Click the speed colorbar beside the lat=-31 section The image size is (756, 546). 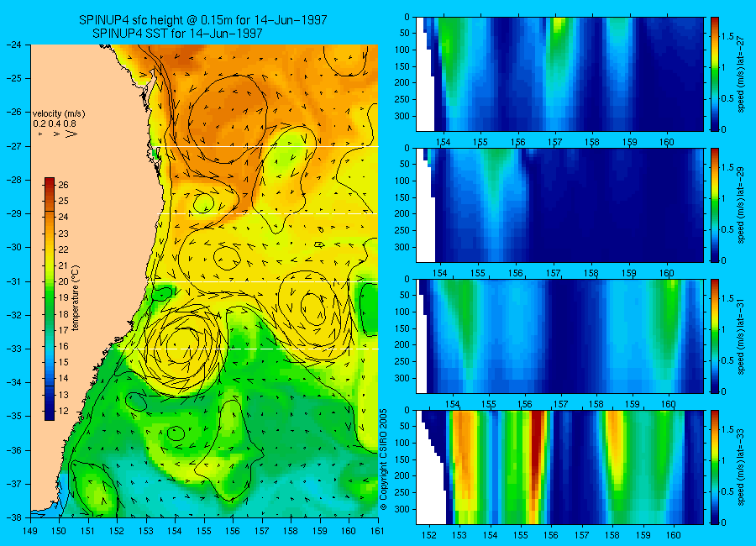[715, 336]
